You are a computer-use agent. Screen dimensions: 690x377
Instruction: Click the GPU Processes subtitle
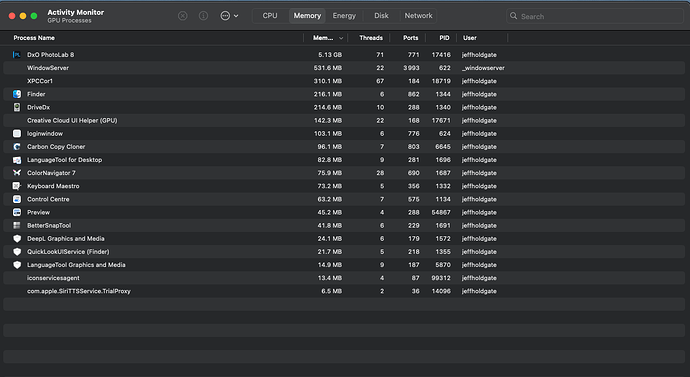point(70,21)
